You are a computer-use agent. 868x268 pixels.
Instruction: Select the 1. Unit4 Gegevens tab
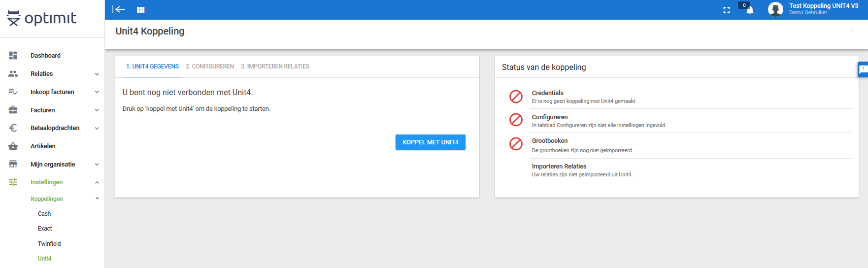tap(152, 67)
